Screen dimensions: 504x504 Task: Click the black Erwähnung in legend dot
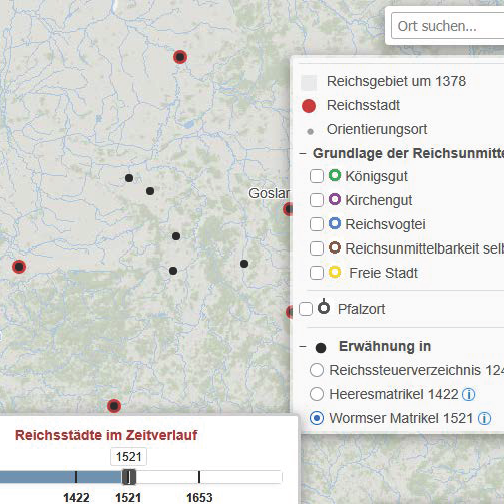coord(321,348)
